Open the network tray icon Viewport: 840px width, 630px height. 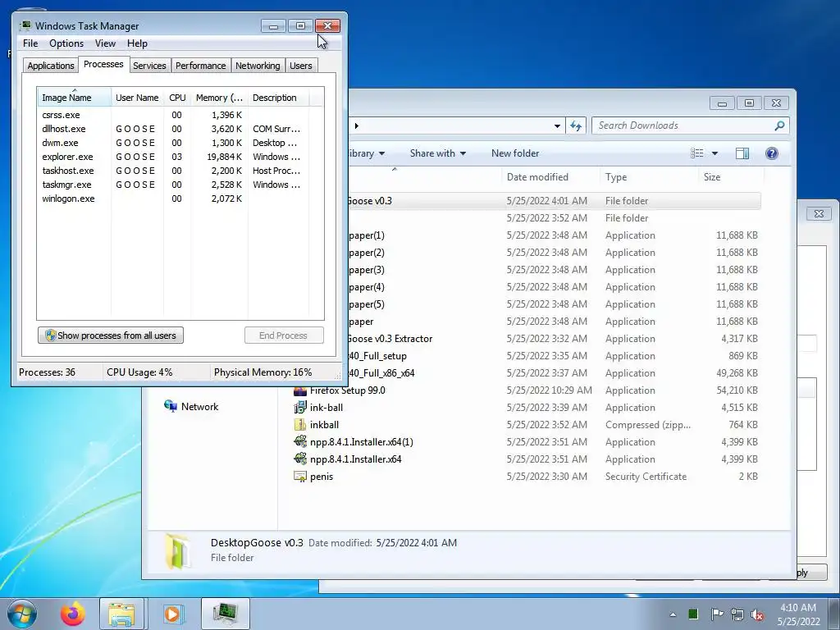click(x=737, y=614)
